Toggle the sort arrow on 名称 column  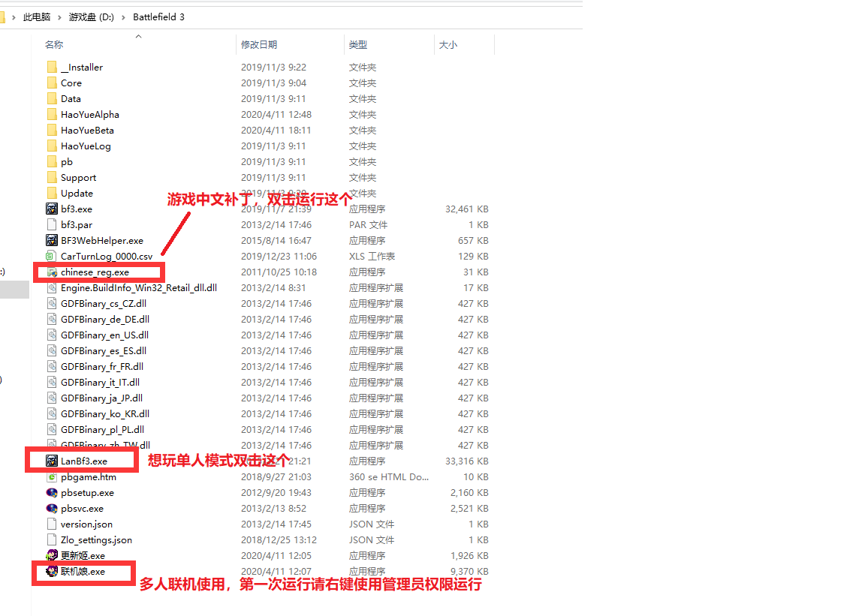click(x=137, y=35)
